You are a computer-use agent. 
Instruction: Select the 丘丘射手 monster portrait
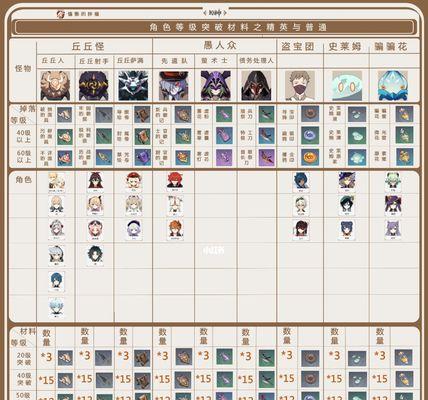point(94,85)
